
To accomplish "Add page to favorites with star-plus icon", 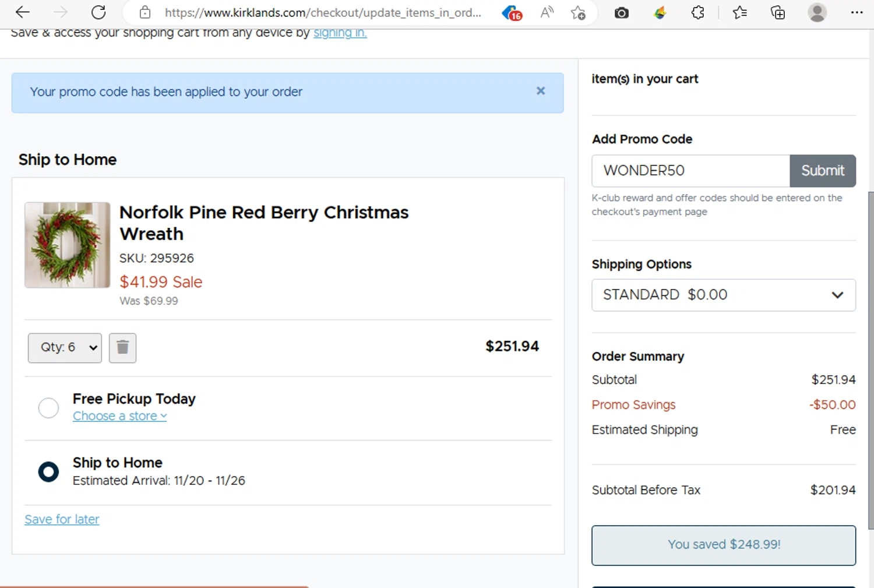I will point(578,12).
